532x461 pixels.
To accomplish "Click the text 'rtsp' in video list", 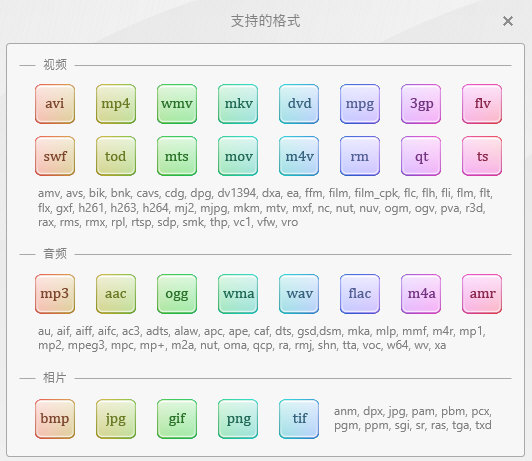I will pyautogui.click(x=141, y=223).
